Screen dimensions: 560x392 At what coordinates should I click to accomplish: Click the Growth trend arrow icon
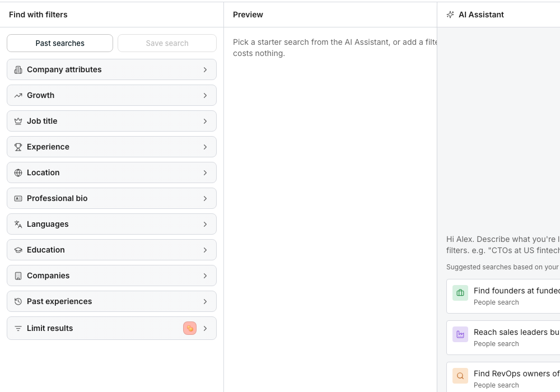coord(18,95)
